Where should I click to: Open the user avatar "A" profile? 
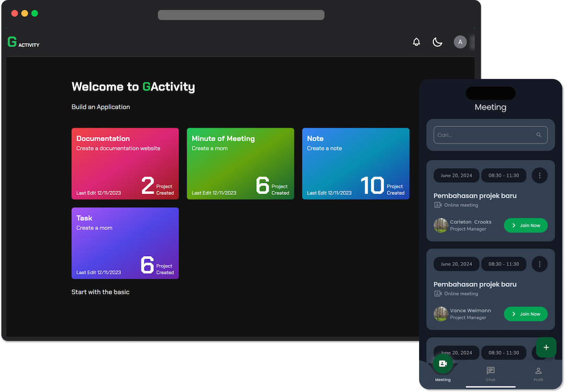click(460, 42)
